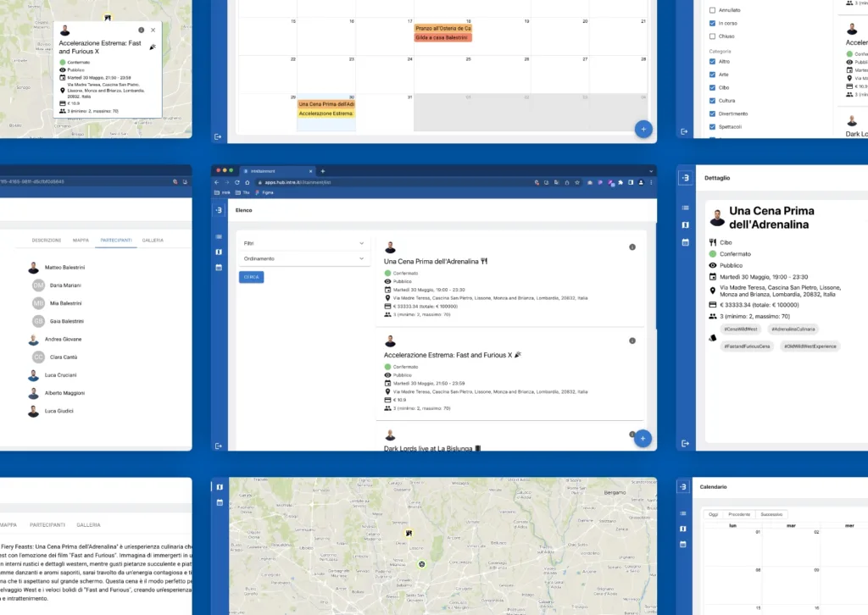Image resolution: width=868 pixels, height=615 pixels.
Task: Open calendar view in Elenco window sidebar
Action: coord(219,267)
